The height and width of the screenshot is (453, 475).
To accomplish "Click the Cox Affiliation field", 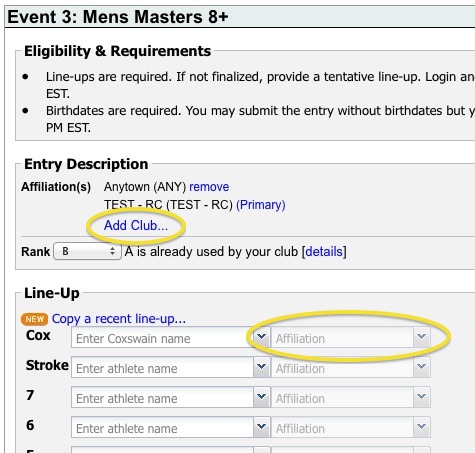I will point(343,337).
